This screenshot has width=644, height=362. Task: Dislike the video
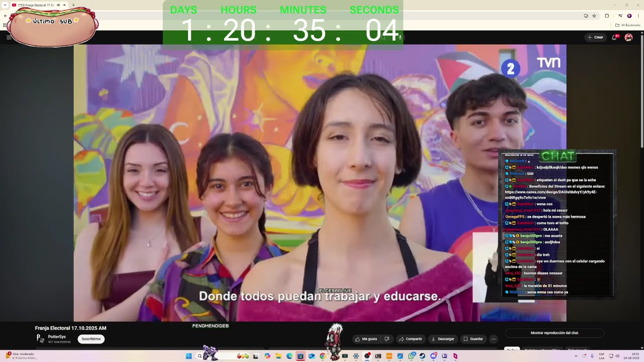(x=386, y=339)
